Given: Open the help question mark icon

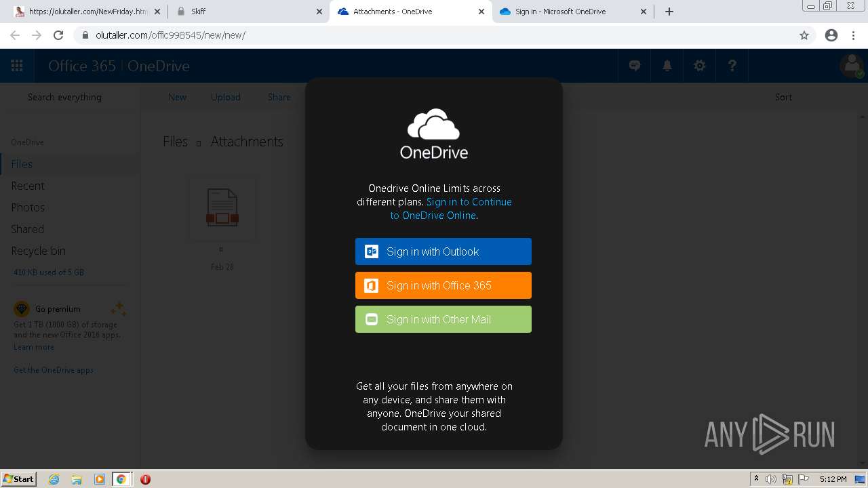Looking at the screenshot, I should (x=732, y=66).
